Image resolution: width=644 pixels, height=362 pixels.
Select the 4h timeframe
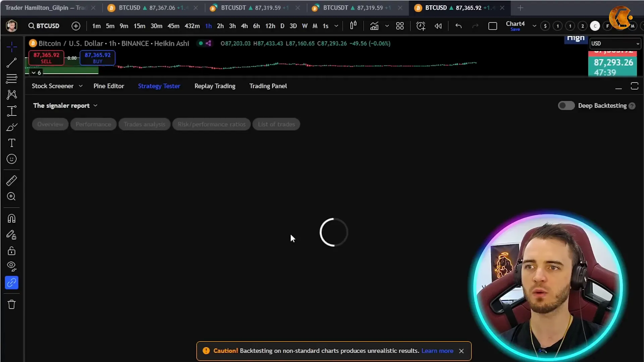coord(244,26)
